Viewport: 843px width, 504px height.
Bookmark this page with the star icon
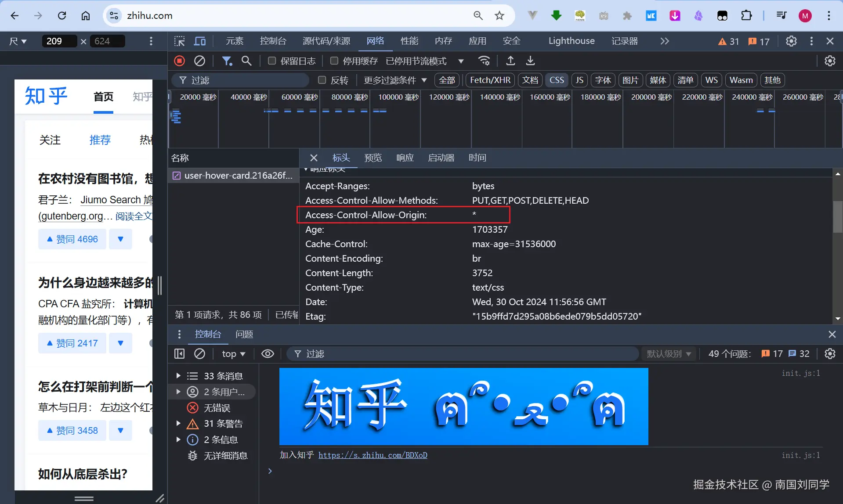499,16
